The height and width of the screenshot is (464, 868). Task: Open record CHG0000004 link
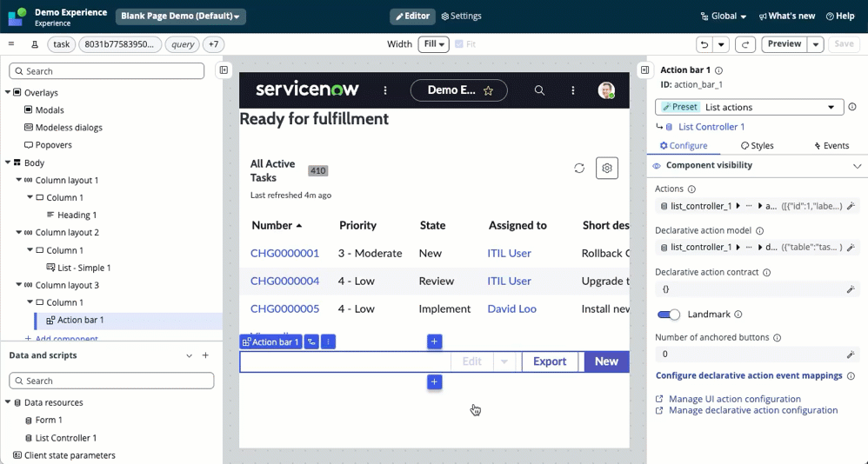[x=284, y=281]
